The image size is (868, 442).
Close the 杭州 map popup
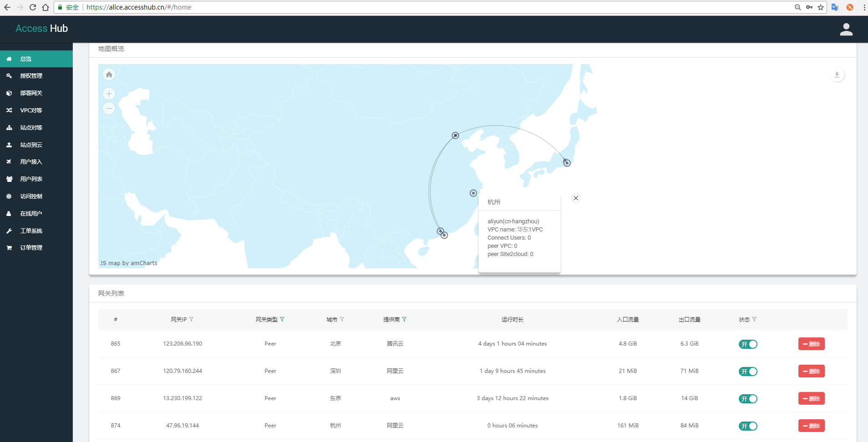pos(576,198)
